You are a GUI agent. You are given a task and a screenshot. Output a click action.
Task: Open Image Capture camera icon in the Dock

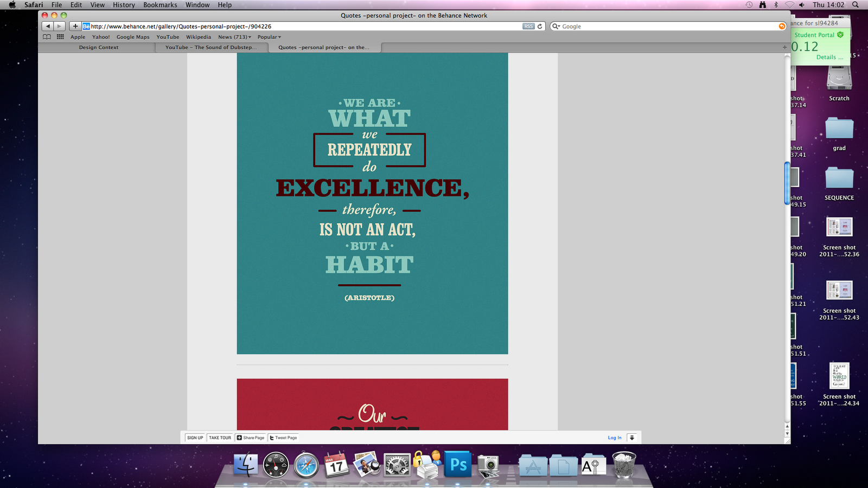(489, 465)
